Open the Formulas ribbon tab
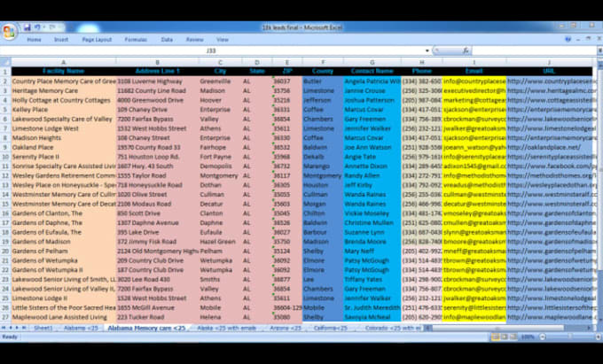This screenshot has height=364, width=603. pos(136,40)
